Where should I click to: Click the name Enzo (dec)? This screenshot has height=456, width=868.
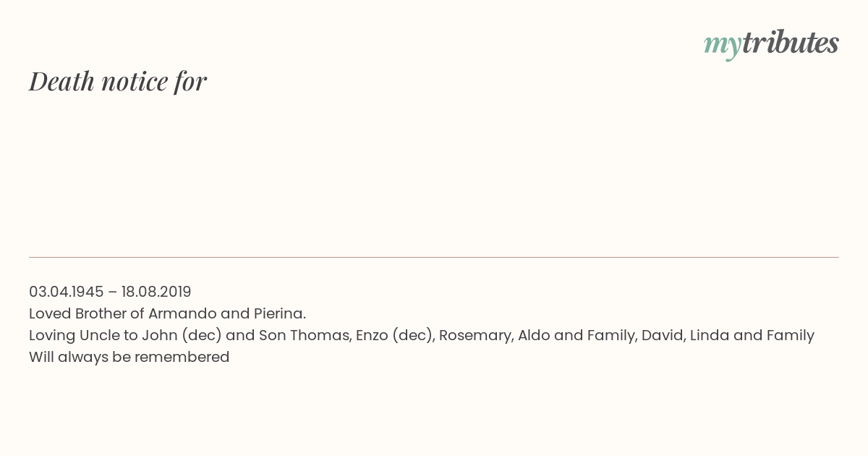[394, 335]
